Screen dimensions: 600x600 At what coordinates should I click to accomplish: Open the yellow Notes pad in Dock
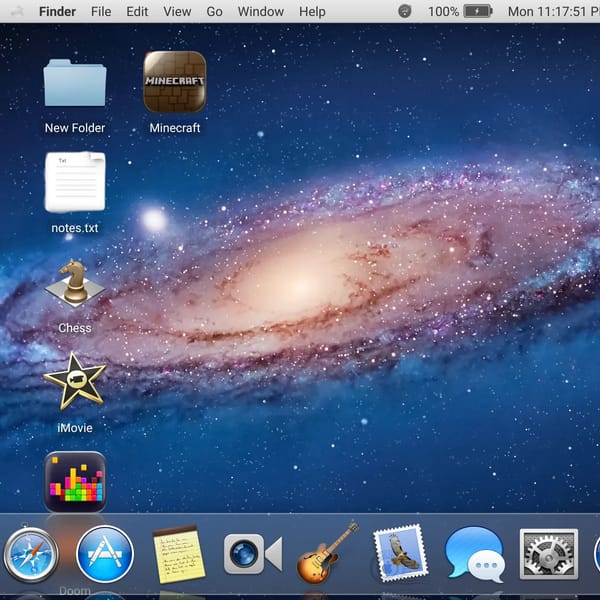point(178,554)
